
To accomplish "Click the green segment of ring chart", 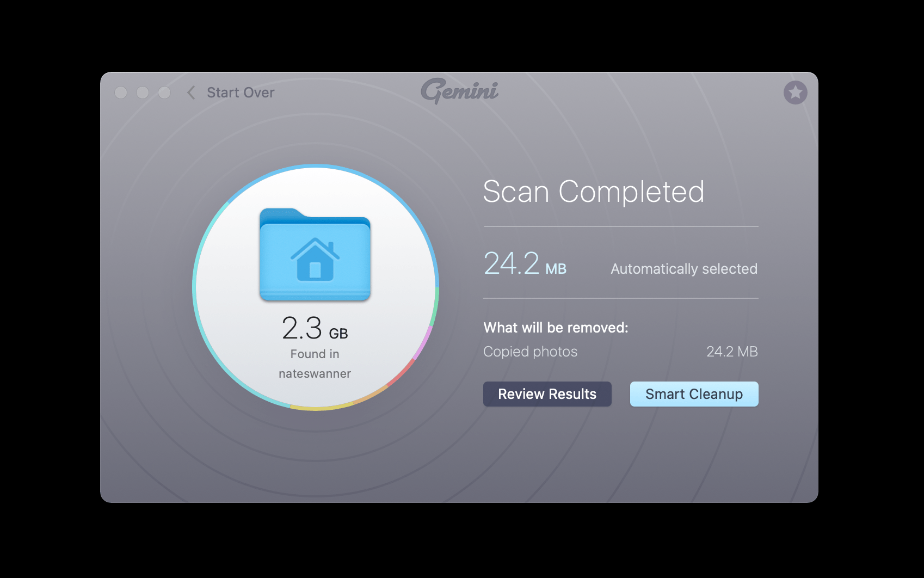I will point(435,306).
